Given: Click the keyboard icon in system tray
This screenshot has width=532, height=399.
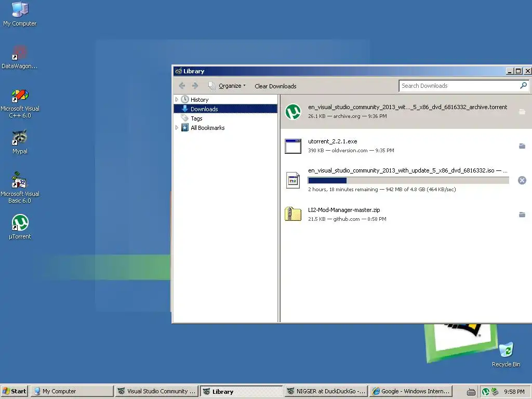Looking at the screenshot, I should pos(471,392).
